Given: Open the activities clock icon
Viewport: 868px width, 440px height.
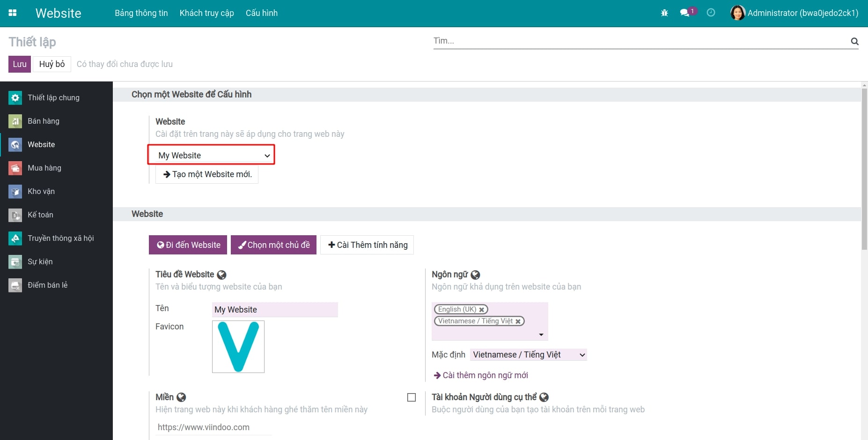Looking at the screenshot, I should [711, 13].
